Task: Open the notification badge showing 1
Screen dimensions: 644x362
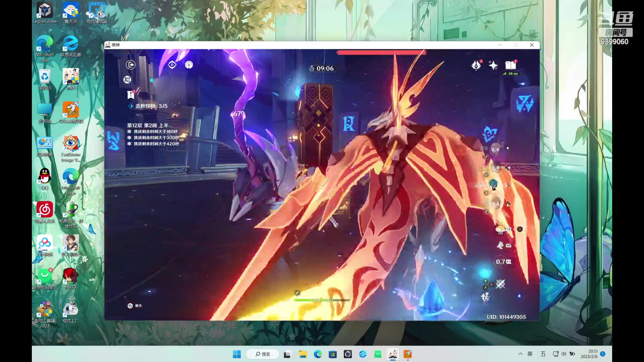Action: 603,354
